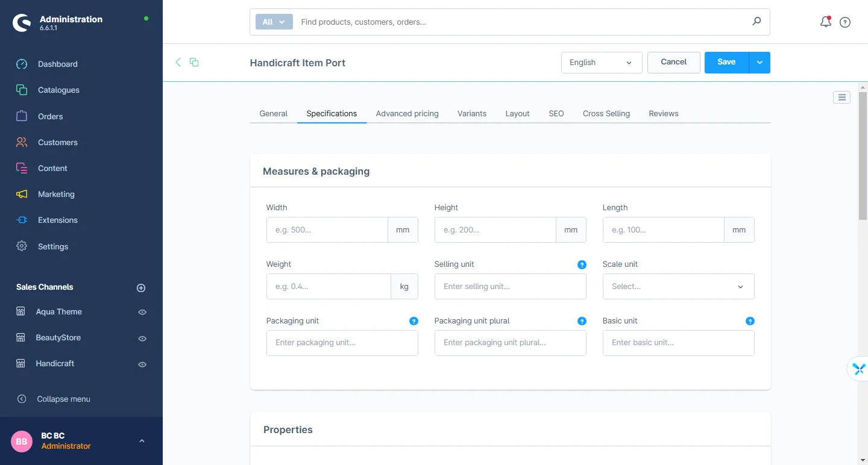Viewport: 868px width, 465px height.
Task: Toggle eye icon for Aqua Theme channel
Action: click(x=142, y=312)
